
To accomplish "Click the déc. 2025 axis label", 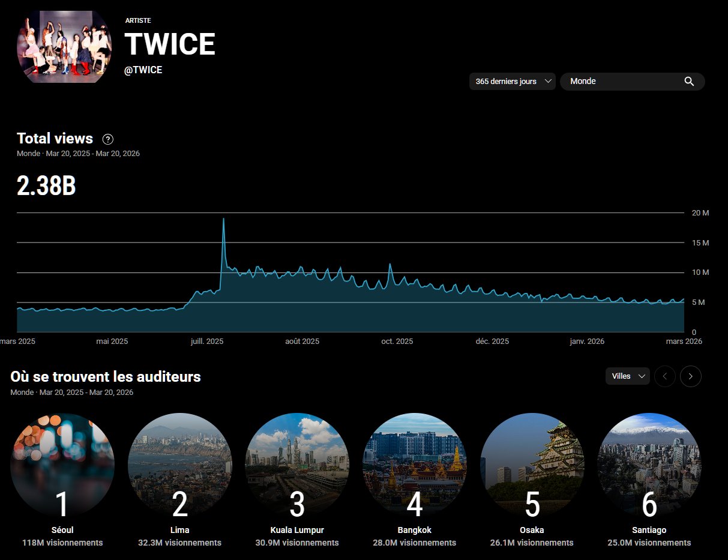I will pos(492,341).
